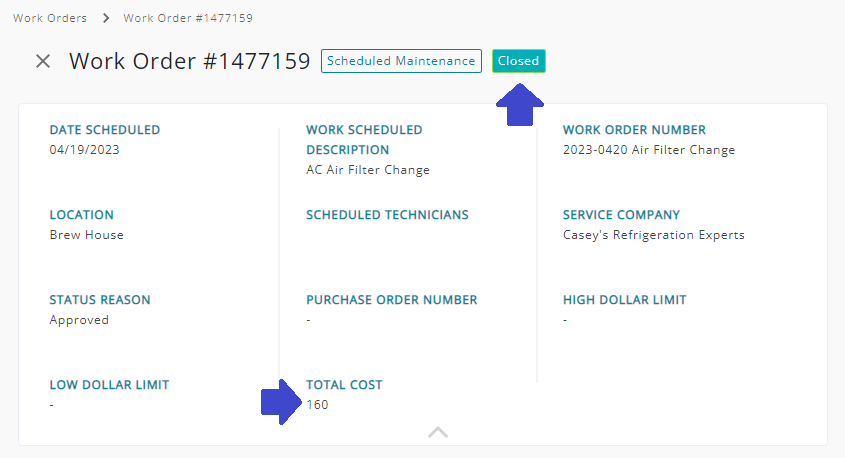Screen dimensions: 845x458
Task: Click the blue arrow pointing at Closed
Action: coord(520,105)
